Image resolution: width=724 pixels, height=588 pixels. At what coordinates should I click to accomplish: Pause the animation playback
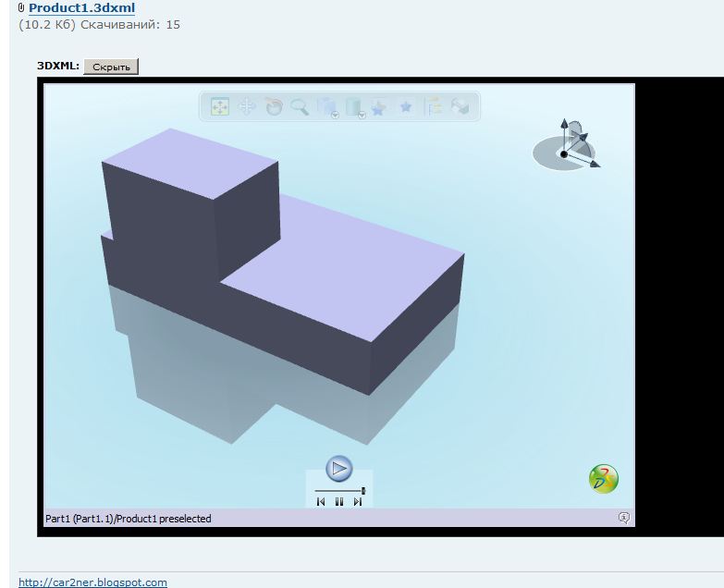(x=339, y=502)
